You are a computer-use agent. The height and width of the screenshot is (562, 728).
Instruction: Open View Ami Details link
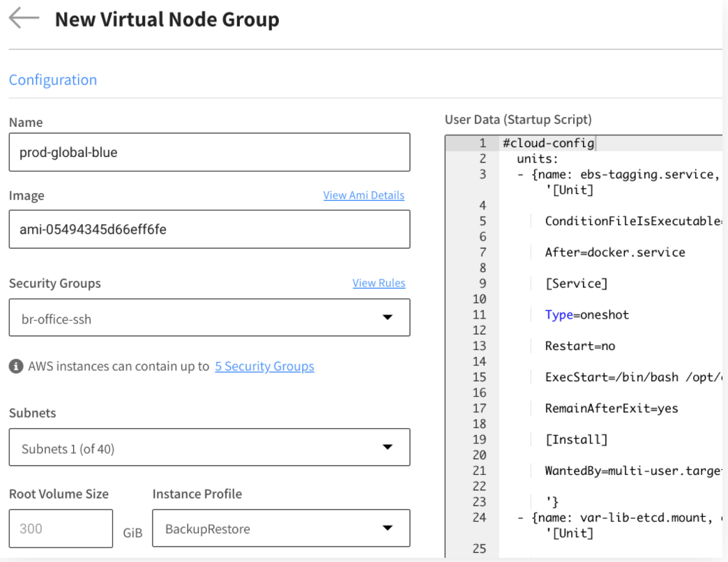pos(363,195)
